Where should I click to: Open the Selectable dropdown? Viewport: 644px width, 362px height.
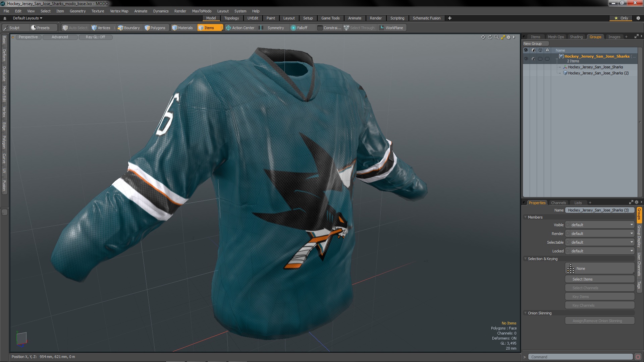point(602,242)
